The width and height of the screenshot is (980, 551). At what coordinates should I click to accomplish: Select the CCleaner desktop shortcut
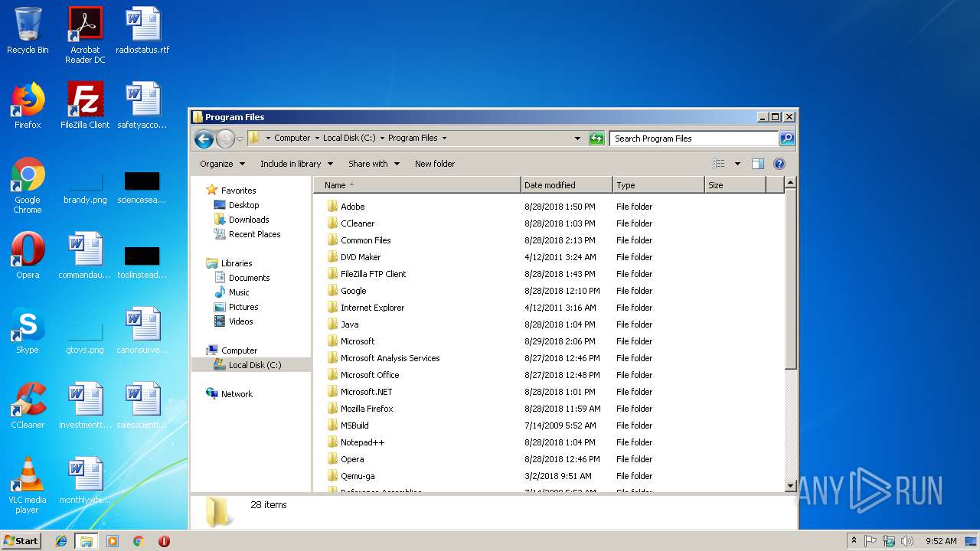click(28, 406)
